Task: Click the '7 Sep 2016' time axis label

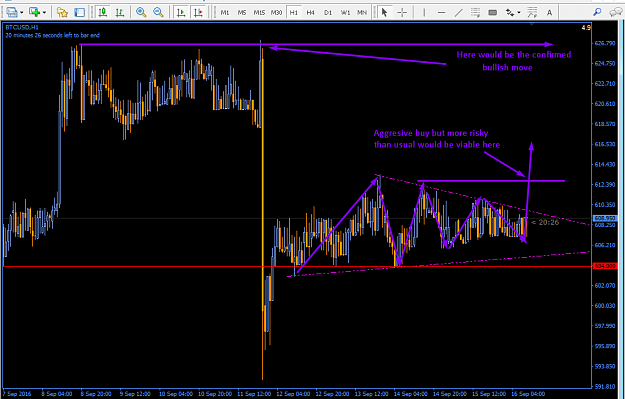Action: coord(17,394)
